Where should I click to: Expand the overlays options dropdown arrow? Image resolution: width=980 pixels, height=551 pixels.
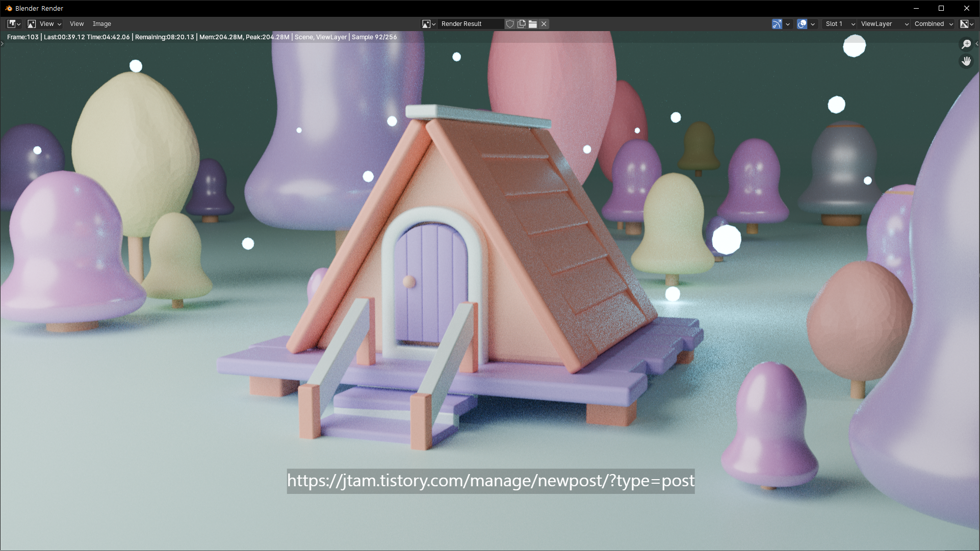(813, 24)
